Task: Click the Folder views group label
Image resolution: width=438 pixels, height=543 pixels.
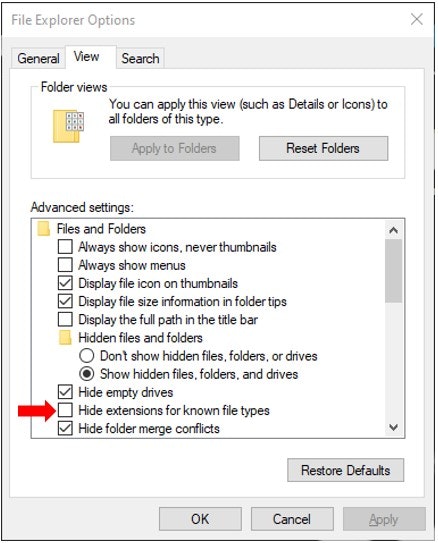Action: [x=74, y=87]
